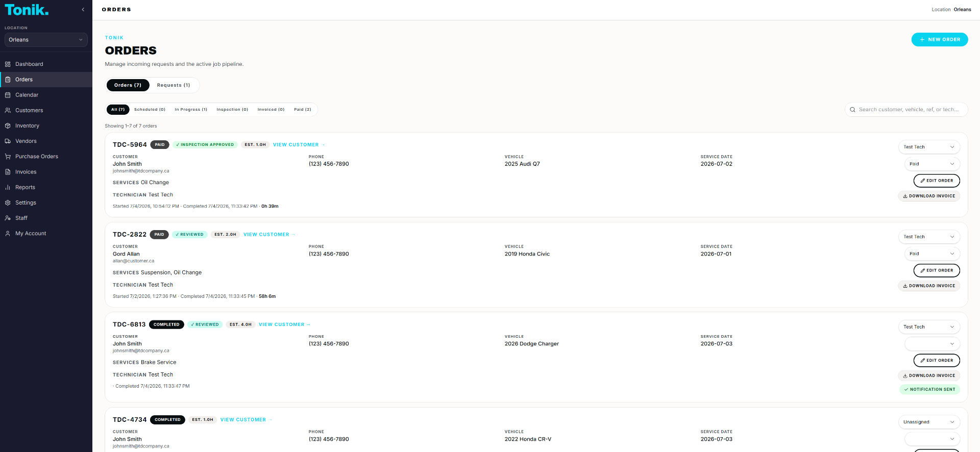
Task: Open technician dropdown for order TDC-6813
Action: pyautogui.click(x=929, y=327)
